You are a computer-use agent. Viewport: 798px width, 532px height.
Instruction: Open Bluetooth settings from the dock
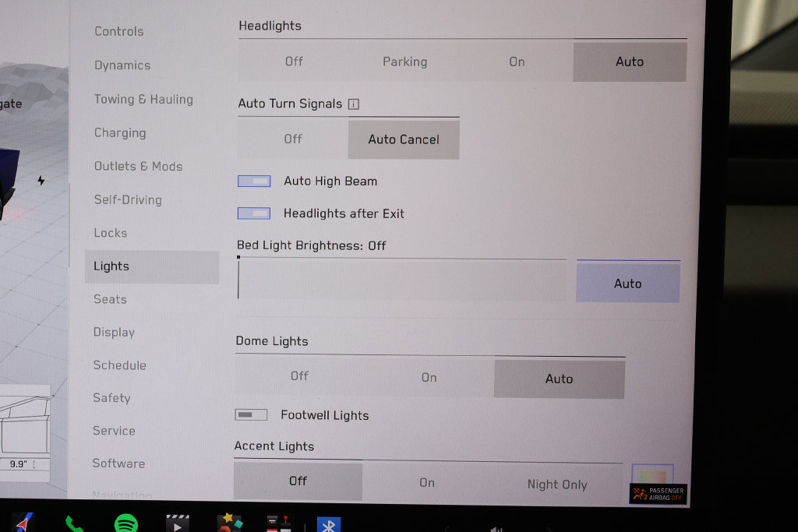pyautogui.click(x=328, y=524)
